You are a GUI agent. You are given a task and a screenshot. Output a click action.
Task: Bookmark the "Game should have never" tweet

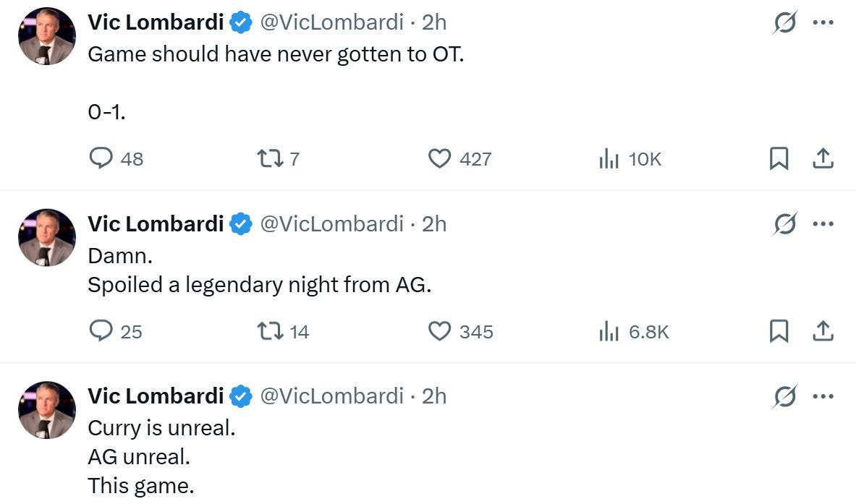779,158
